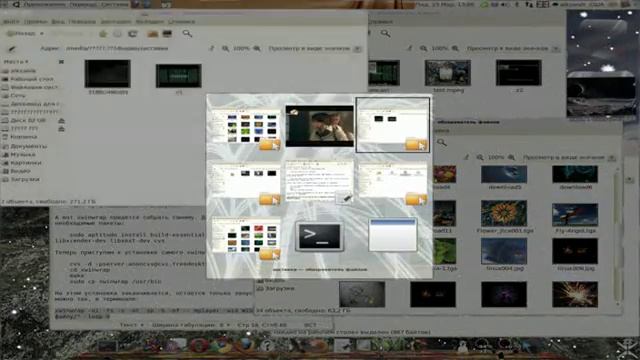Select test.mpeg thumbnail in back right window
This screenshot has height=360, width=640.
tap(448, 73)
